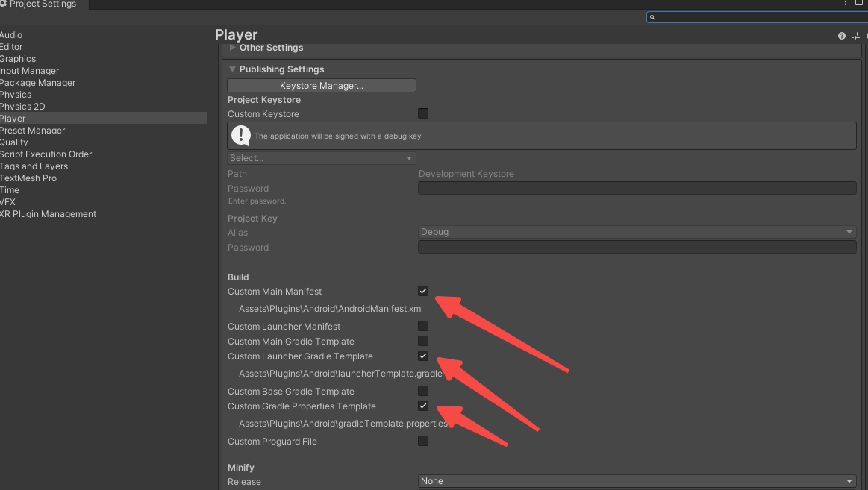The image size is (868, 490).
Task: Select the Player category
Action: click(x=103, y=119)
